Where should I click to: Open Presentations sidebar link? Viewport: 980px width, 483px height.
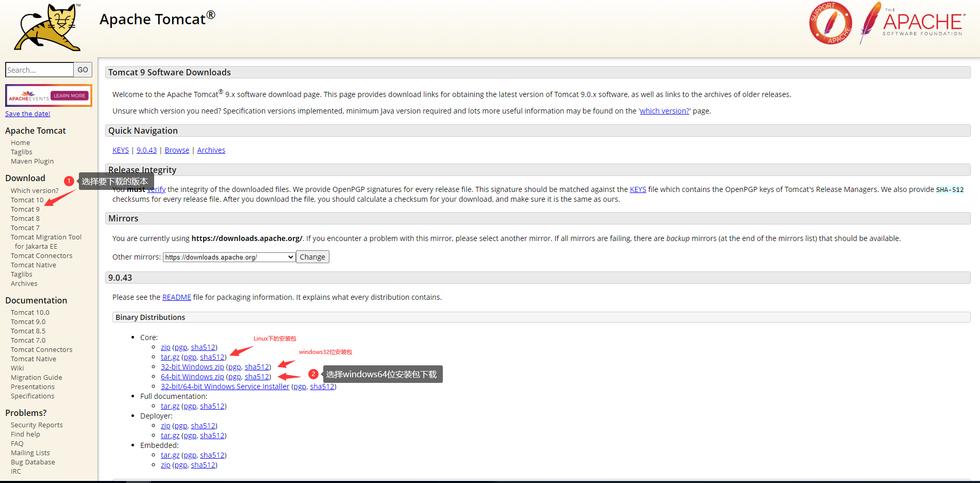pyautogui.click(x=32, y=387)
